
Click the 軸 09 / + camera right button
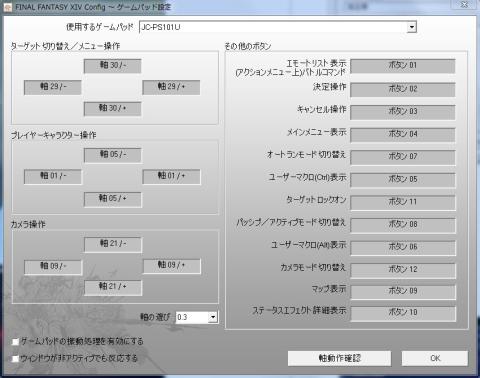coord(172,266)
